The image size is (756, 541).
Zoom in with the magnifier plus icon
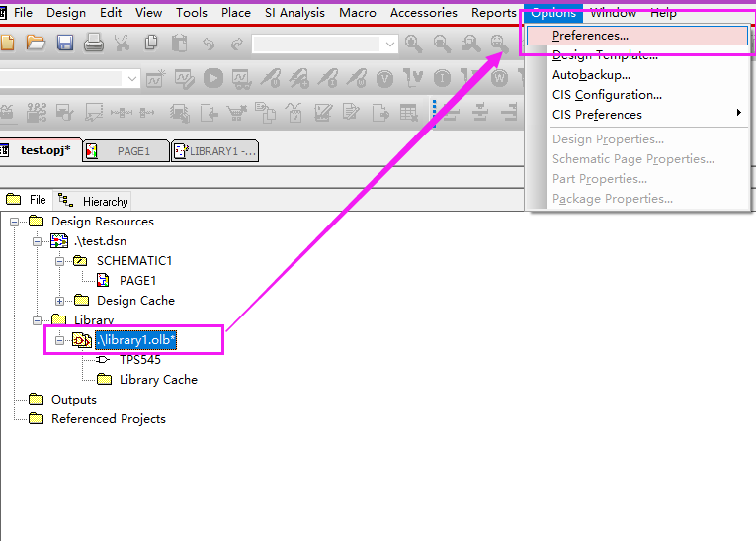tap(414, 44)
